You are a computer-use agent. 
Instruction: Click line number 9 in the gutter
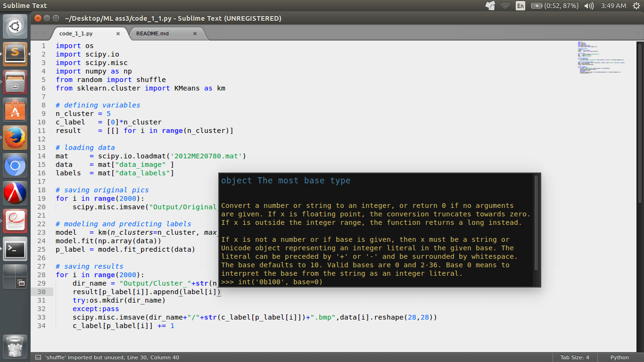click(43, 114)
